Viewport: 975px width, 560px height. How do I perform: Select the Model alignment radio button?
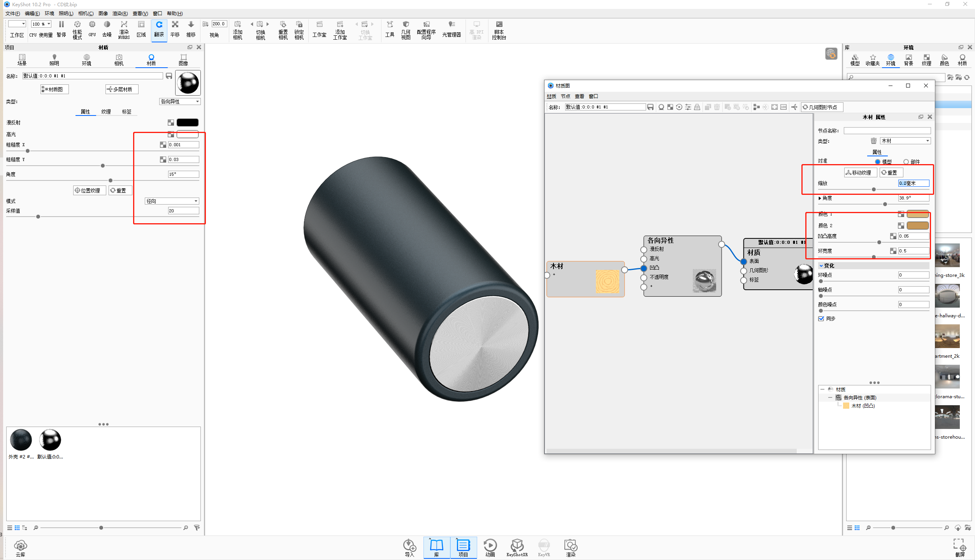[877, 162]
